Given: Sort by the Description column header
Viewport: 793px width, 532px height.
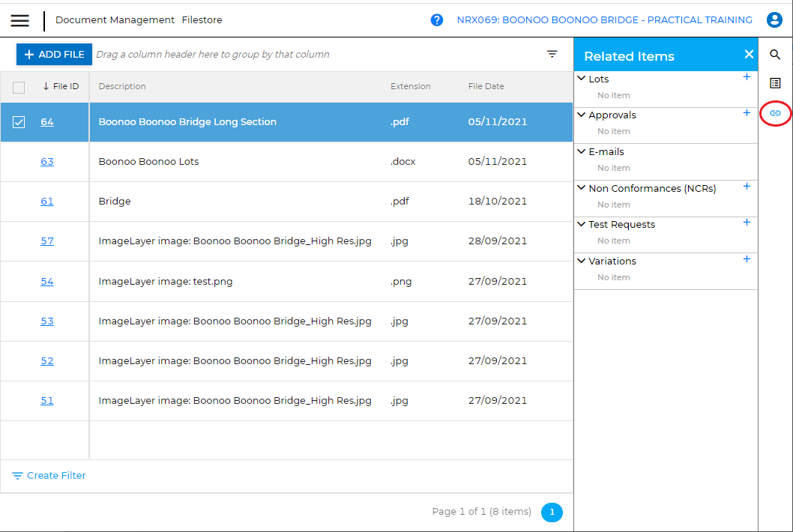Looking at the screenshot, I should click(122, 86).
